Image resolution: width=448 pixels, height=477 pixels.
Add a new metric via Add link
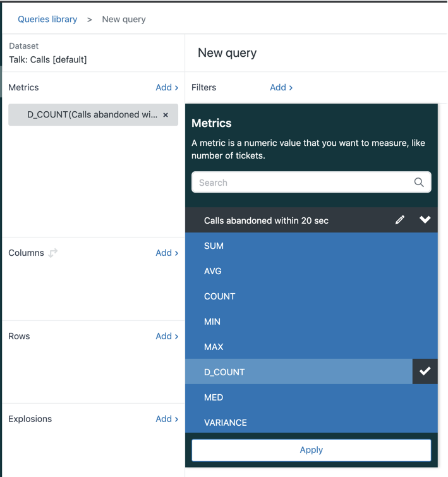[167, 88]
